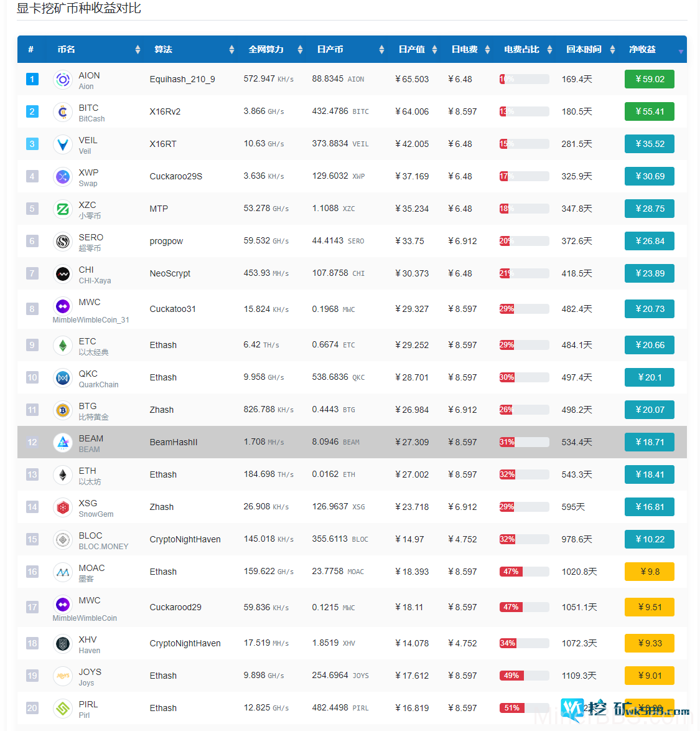Click the SERO coin logo icon

pos(63,242)
